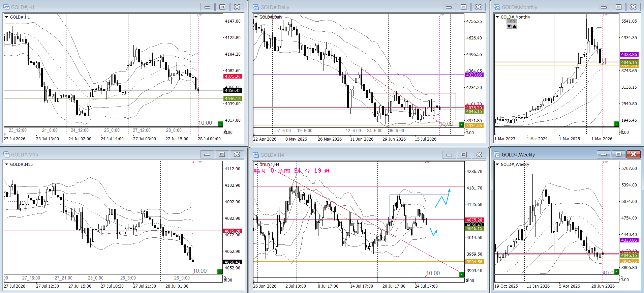
Task: Click the '28 Jul 04:00' time on H1 axis
Action: tap(209, 139)
